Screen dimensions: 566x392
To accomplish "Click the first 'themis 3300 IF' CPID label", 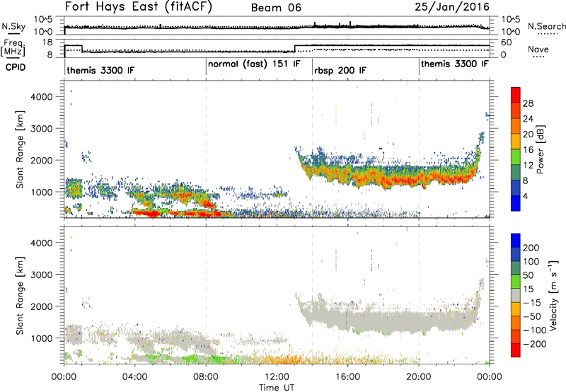I will point(100,70).
